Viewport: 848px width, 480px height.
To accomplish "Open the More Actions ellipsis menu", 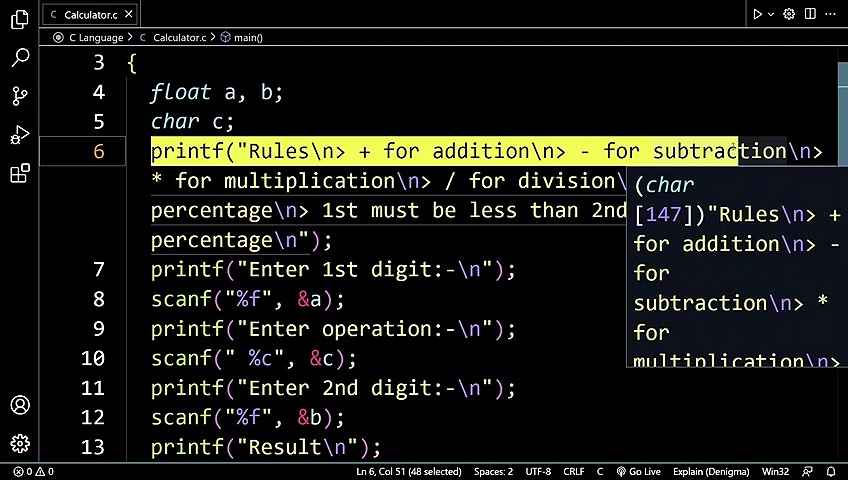I will click(831, 14).
